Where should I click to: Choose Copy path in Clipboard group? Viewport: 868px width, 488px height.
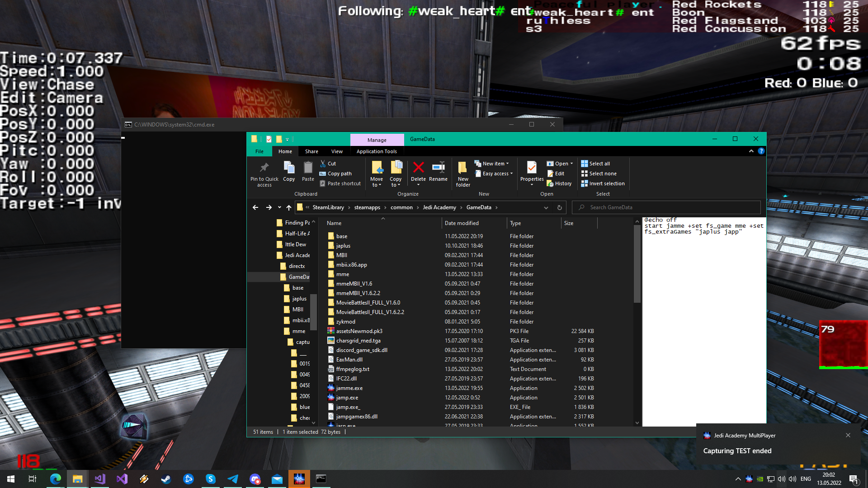[335, 174]
